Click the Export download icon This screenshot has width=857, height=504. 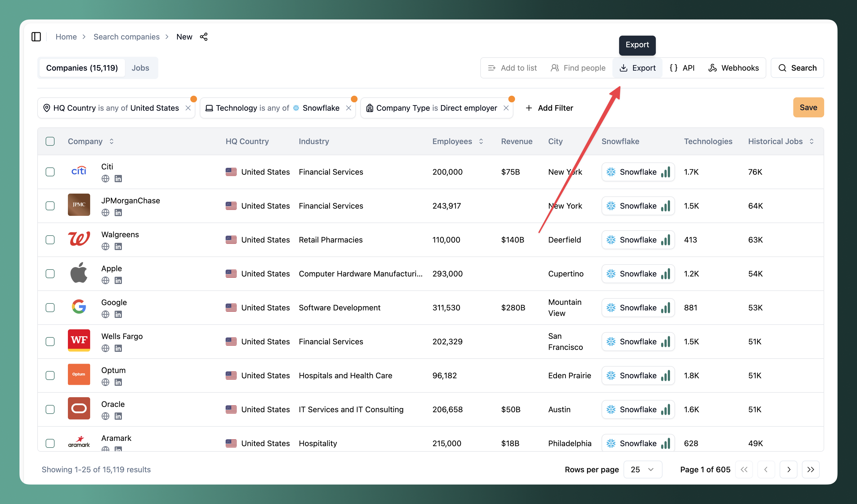click(x=623, y=68)
